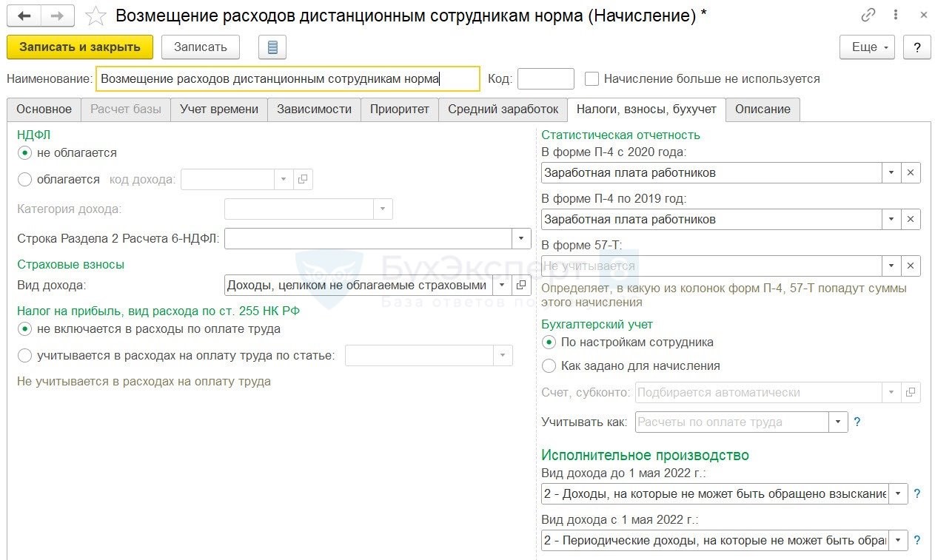Viewport: 935px width, 560px height.
Task: Expand Счет, субконто dropdown arrow
Action: pyautogui.click(x=891, y=393)
